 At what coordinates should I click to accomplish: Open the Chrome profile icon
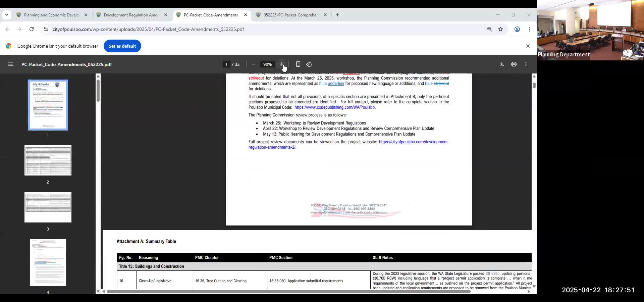[517, 29]
